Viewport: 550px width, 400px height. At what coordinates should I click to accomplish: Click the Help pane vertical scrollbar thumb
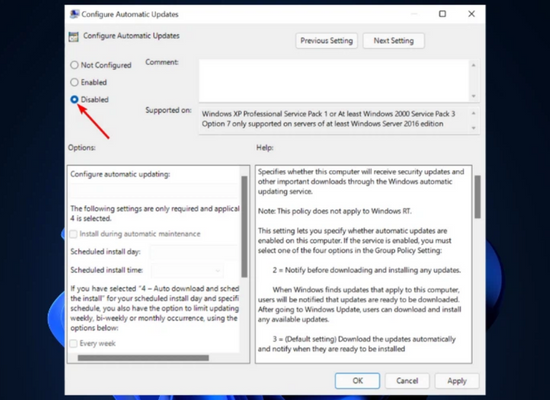[x=477, y=197]
